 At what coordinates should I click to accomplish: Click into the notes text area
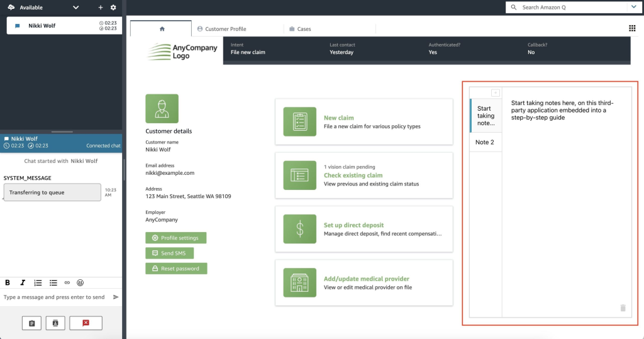[x=567, y=201]
